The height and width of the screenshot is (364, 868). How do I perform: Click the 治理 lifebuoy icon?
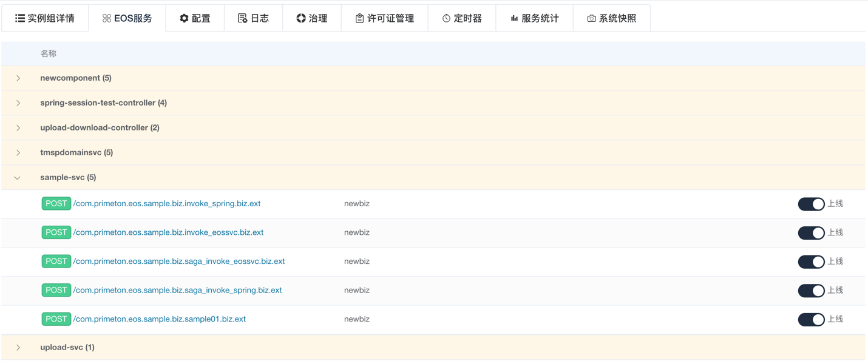click(x=301, y=18)
